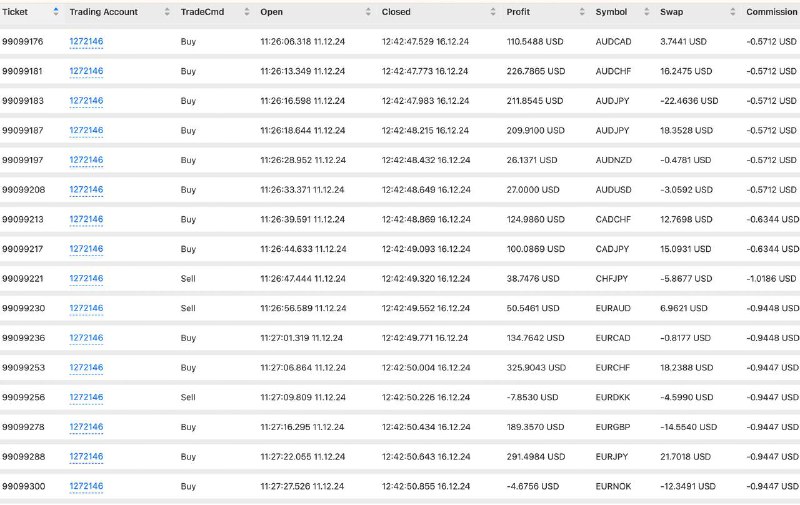The image size is (800, 505).
Task: Sort trades by Profit arrow icon
Action: click(582, 12)
